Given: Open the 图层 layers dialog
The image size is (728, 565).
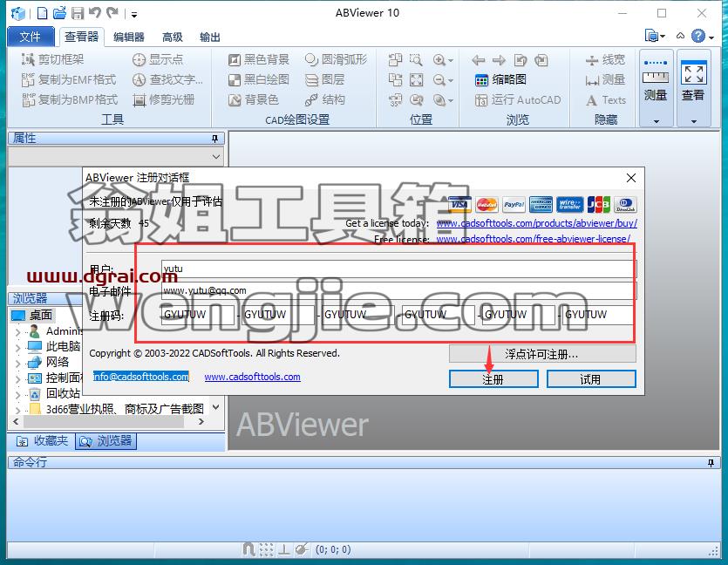Looking at the screenshot, I should 325,80.
